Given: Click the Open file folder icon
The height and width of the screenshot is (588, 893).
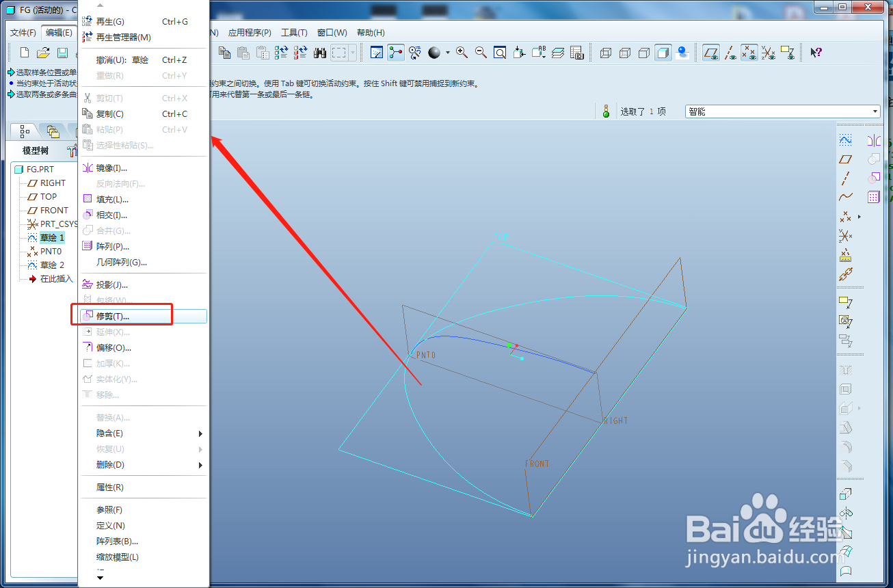Looking at the screenshot, I should [x=43, y=53].
